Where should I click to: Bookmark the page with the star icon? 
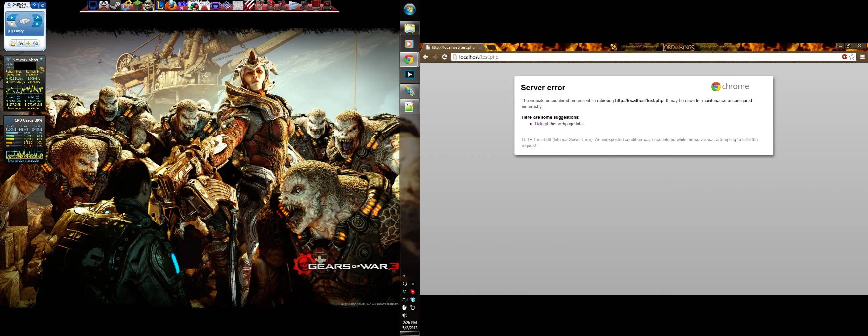click(852, 57)
